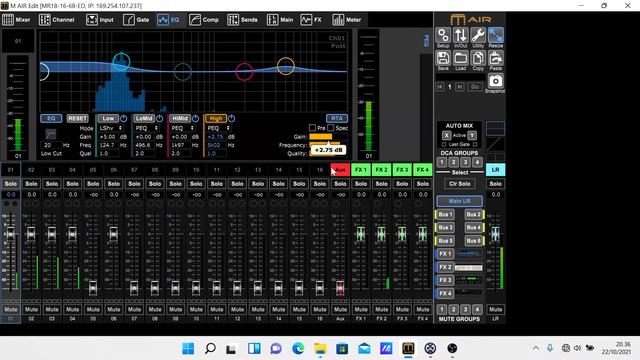Open High band Mode PEQ dropdown
This screenshot has height=360, width=640.
[218, 128]
